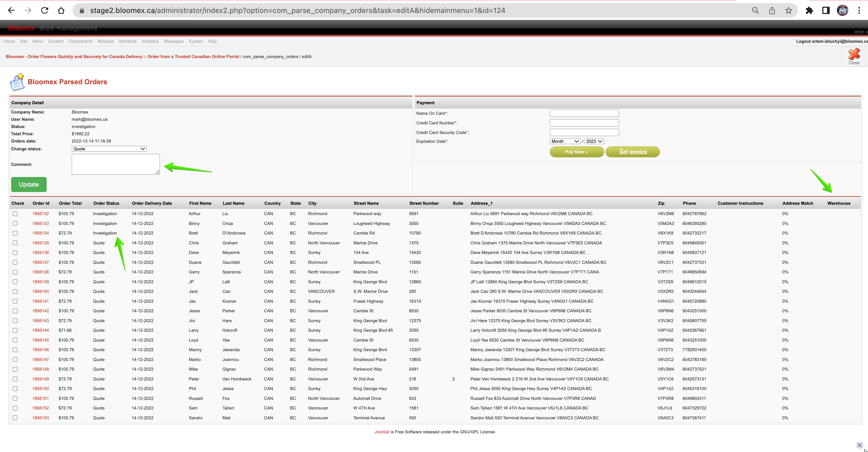Click the browser forward arrow
The width and height of the screenshot is (868, 452).
click(28, 10)
